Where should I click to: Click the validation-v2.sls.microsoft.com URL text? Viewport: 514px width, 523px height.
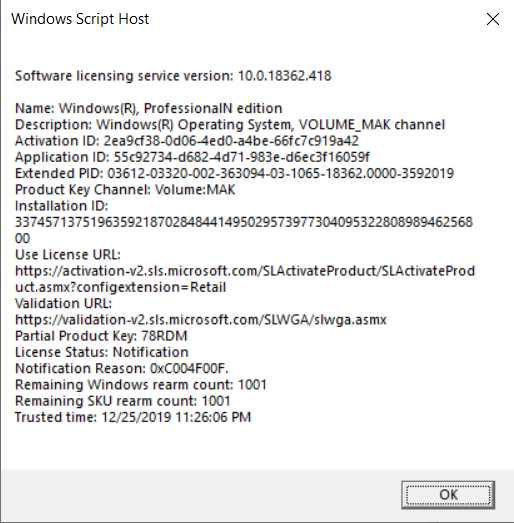[x=201, y=320]
